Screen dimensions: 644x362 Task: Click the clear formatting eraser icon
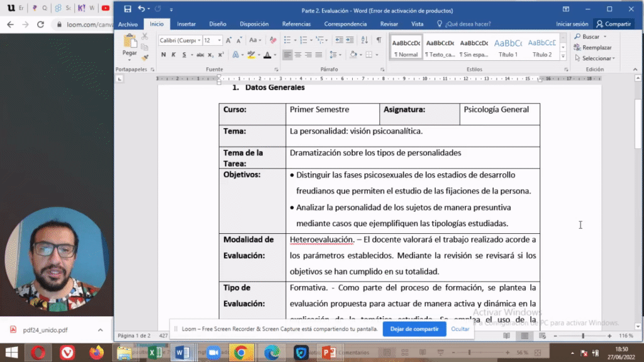[273, 40]
